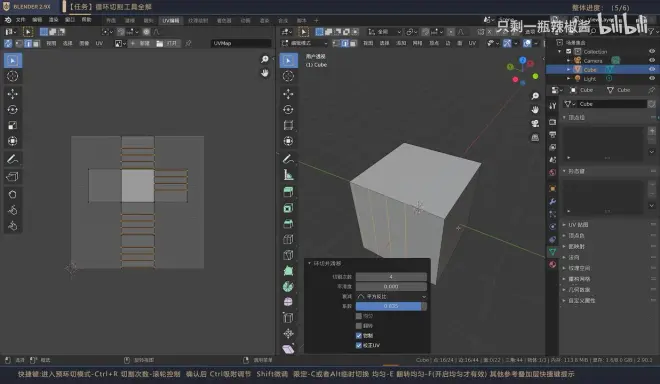Toggle visibility of the Light object
The height and width of the screenshot is (384, 660).
[x=652, y=78]
